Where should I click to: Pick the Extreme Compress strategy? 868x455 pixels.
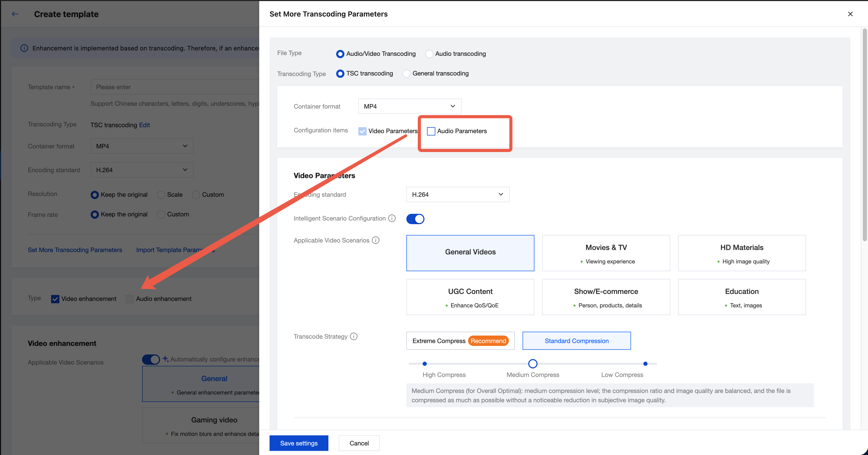[460, 341]
